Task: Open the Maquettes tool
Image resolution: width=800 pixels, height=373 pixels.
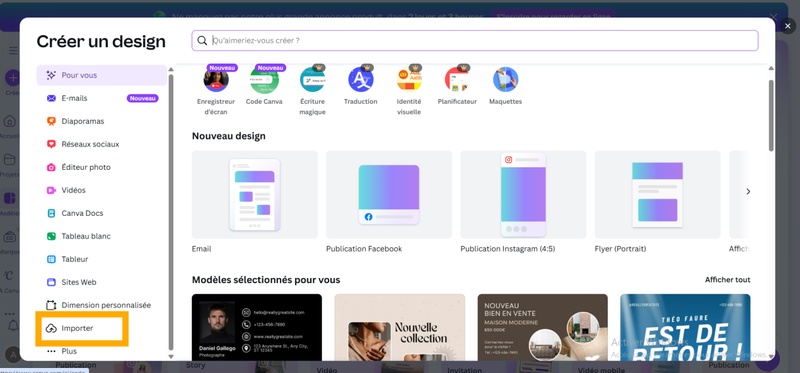Action: coord(506,86)
